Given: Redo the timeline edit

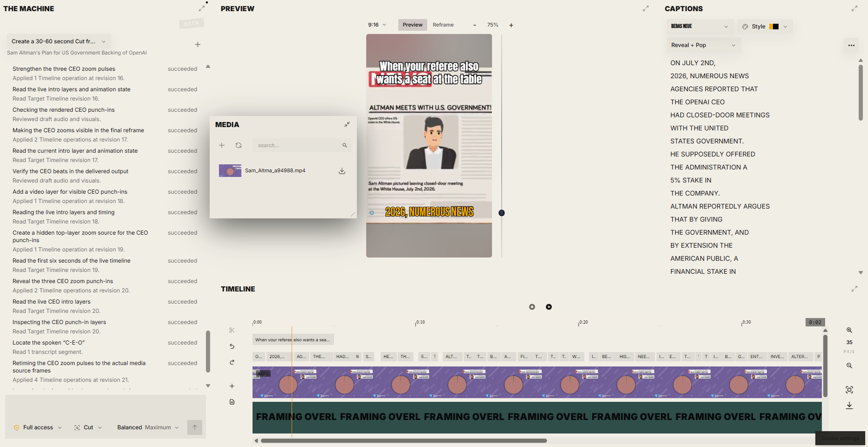Looking at the screenshot, I should [232, 362].
